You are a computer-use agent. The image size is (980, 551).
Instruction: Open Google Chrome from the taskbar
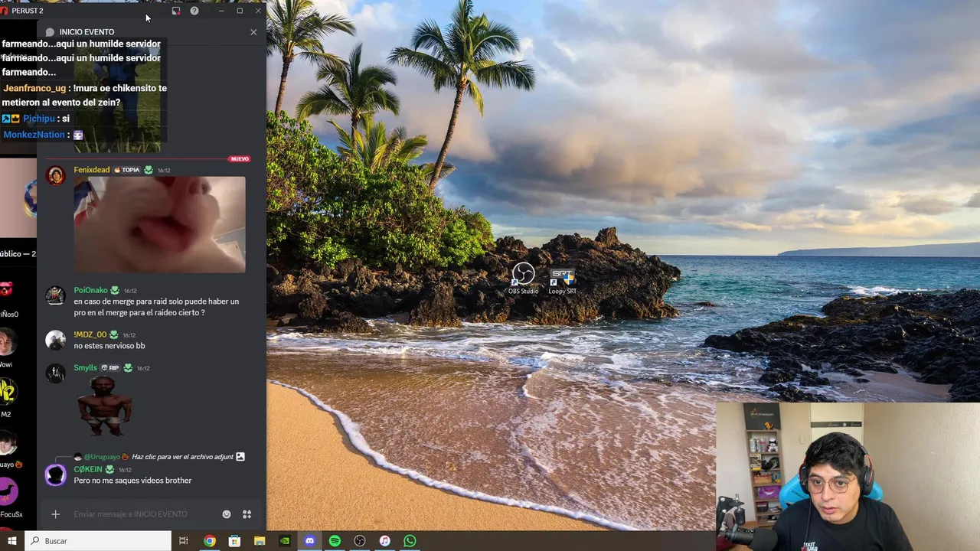[x=209, y=541]
